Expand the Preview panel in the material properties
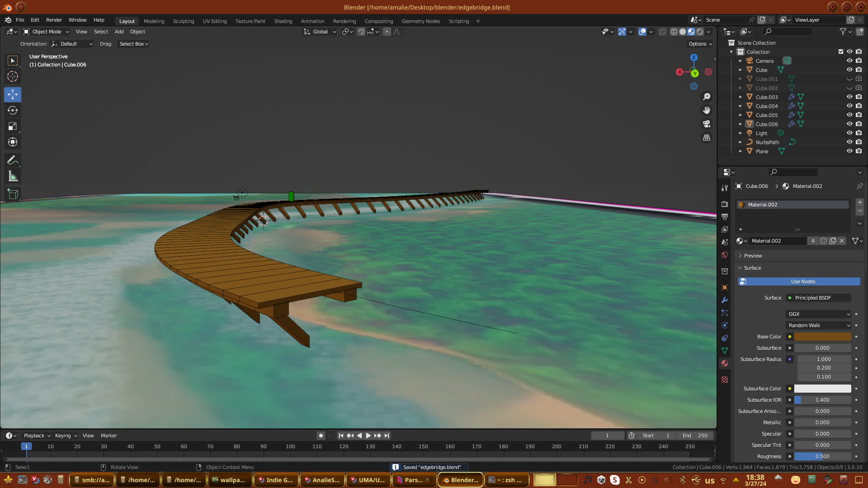 [x=753, y=256]
